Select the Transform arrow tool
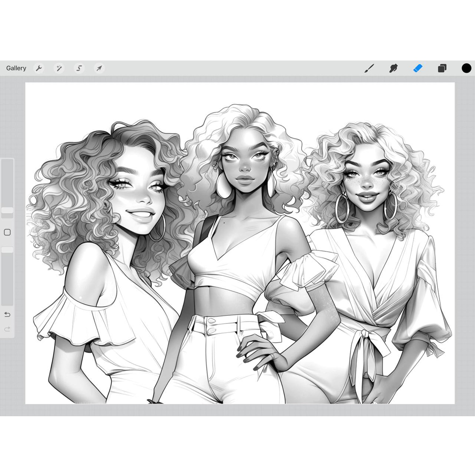475x476 pixels. [99, 68]
